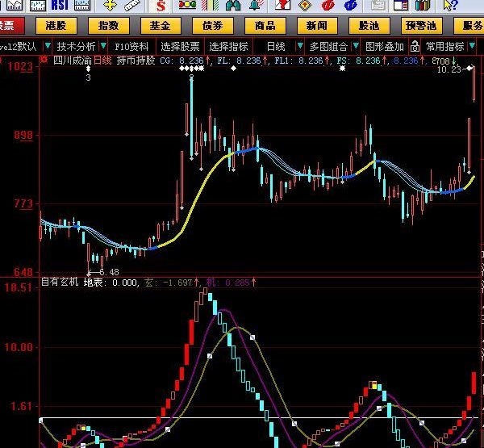Image resolution: width=484 pixels, height=448 pixels.
Task: Click the RSI indicator toolbar icon
Action: click(x=60, y=6)
